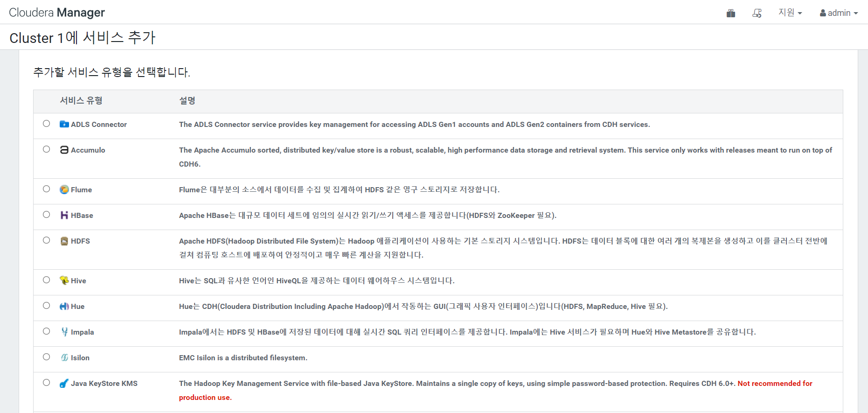868x413 pixels.
Task: Select the Accumulo radio button
Action: [47, 149]
